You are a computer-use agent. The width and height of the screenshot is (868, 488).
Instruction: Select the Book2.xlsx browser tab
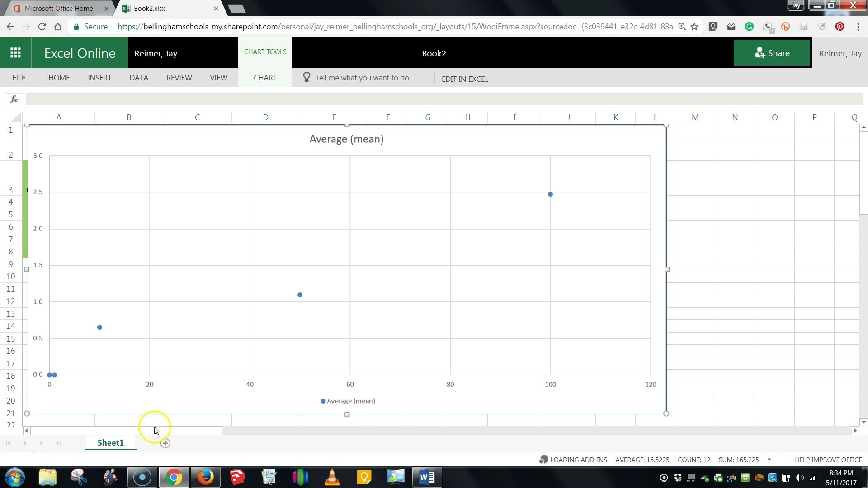click(167, 8)
